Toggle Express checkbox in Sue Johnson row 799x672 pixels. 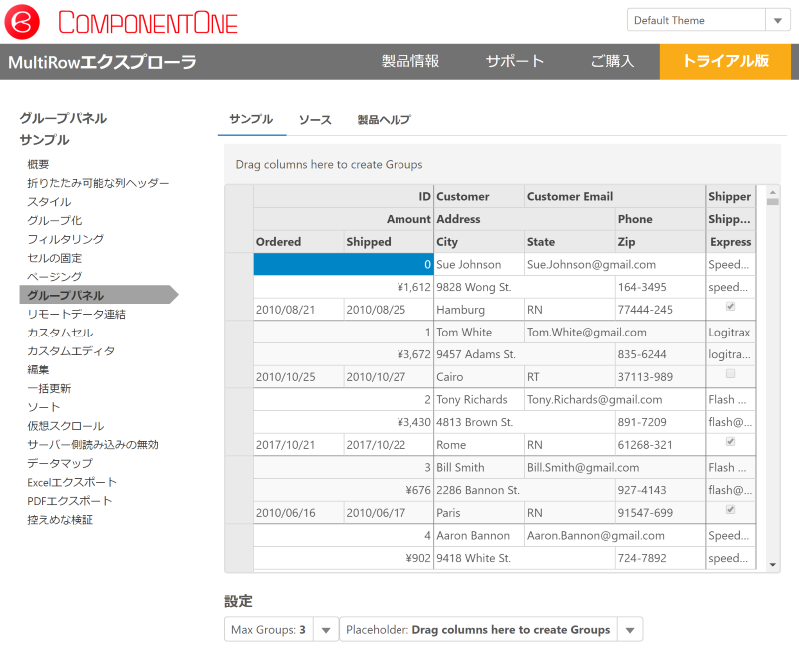point(730,307)
